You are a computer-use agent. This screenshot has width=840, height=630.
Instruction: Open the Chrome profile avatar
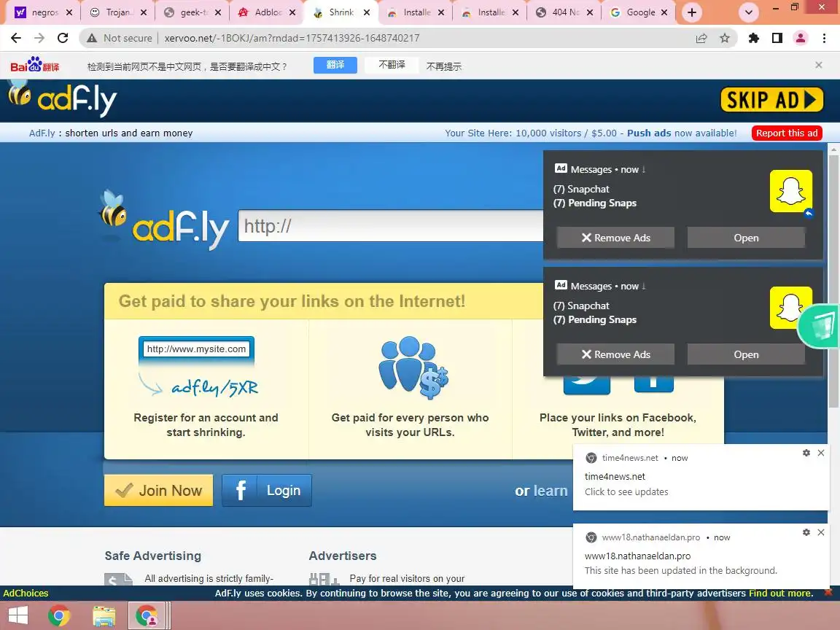coord(801,38)
